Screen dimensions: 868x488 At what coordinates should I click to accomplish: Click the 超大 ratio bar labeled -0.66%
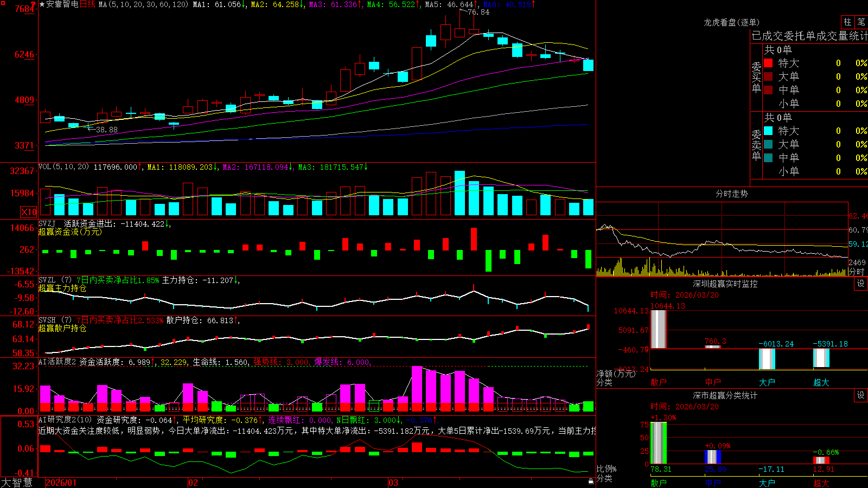click(821, 460)
